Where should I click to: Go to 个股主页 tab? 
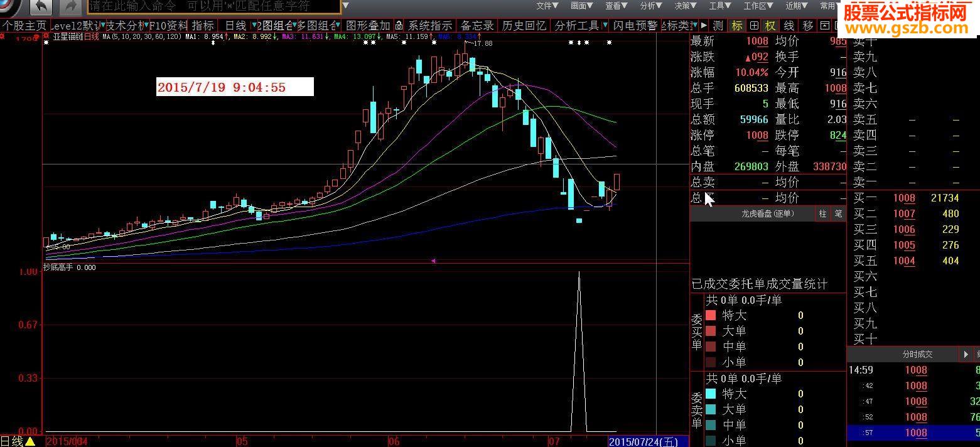24,26
